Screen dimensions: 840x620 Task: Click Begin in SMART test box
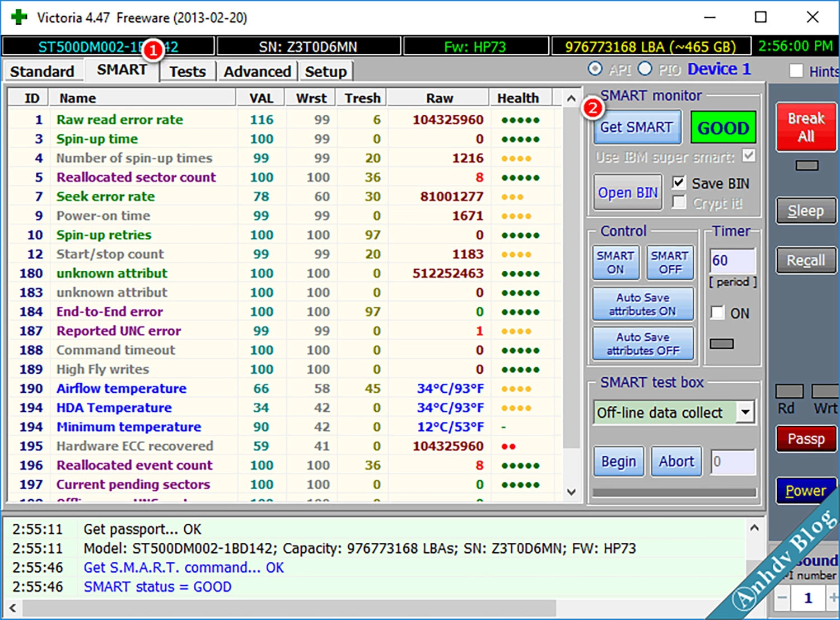pyautogui.click(x=618, y=462)
